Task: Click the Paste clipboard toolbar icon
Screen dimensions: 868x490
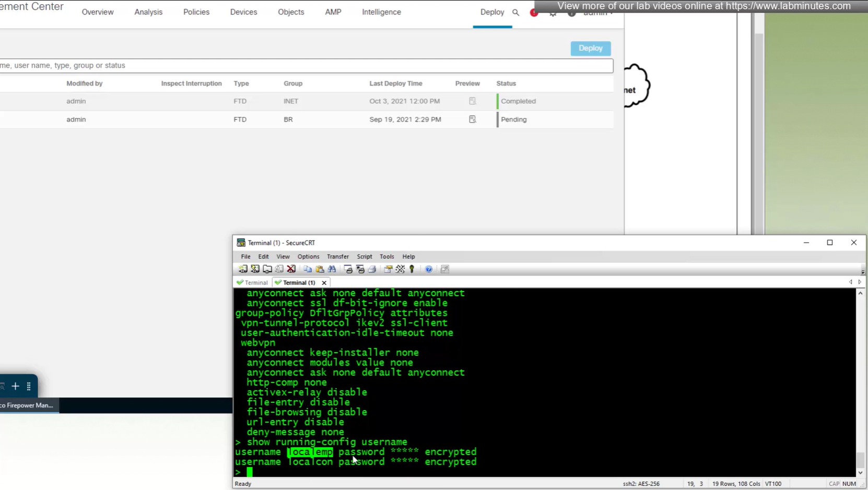Action: (320, 269)
